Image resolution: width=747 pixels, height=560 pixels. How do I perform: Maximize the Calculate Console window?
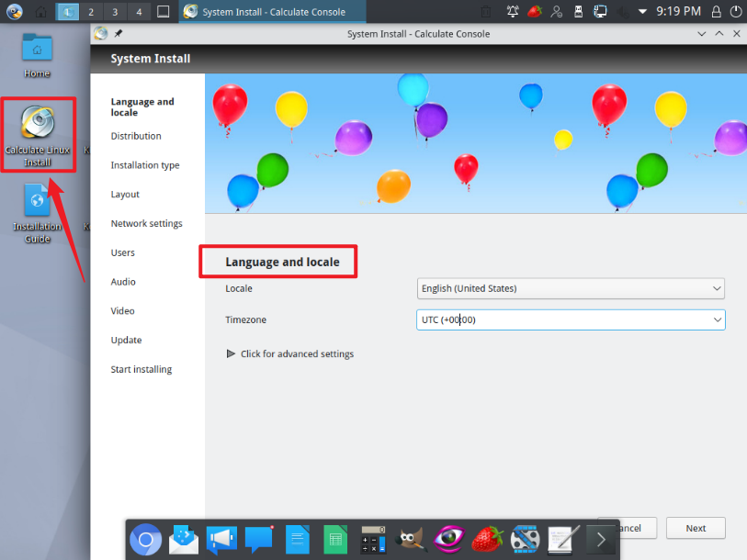tap(719, 34)
